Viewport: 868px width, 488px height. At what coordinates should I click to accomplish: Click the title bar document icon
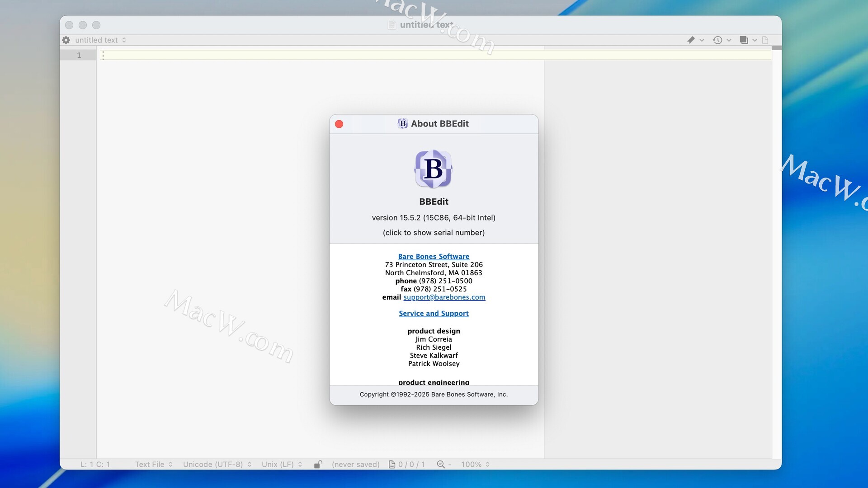coord(392,24)
